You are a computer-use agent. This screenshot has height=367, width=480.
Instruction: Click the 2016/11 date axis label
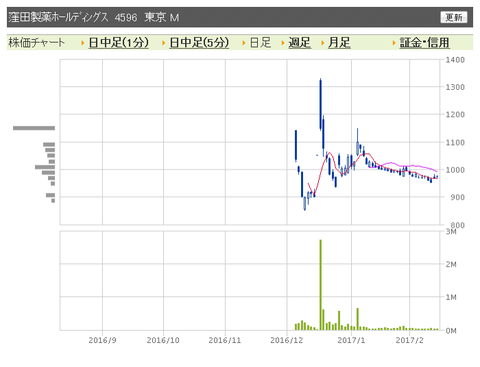(x=225, y=340)
